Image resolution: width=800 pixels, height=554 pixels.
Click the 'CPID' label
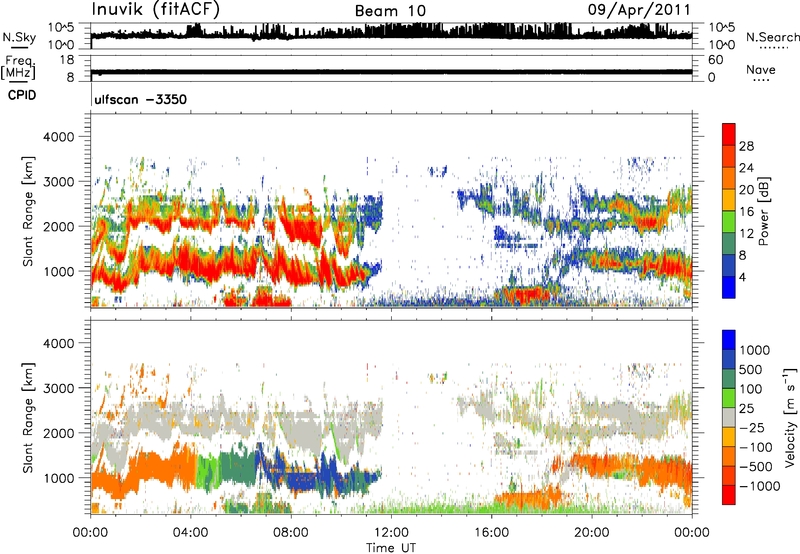pos(22,95)
